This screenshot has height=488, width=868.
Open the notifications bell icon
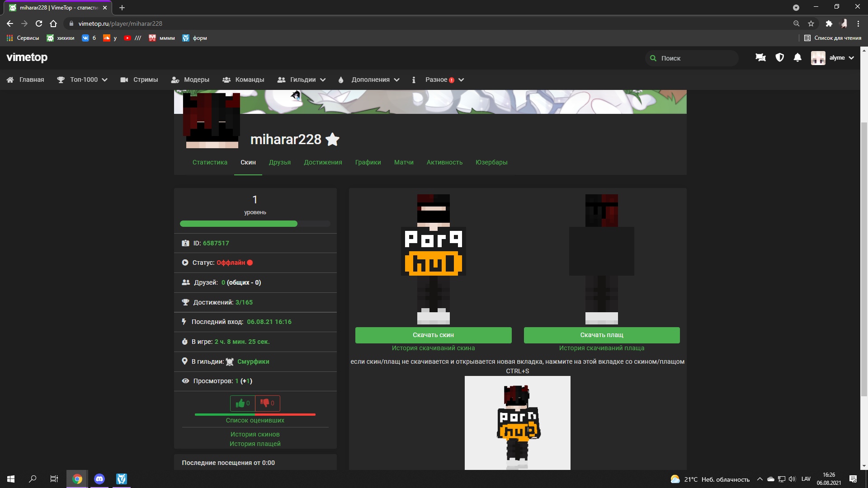(797, 58)
